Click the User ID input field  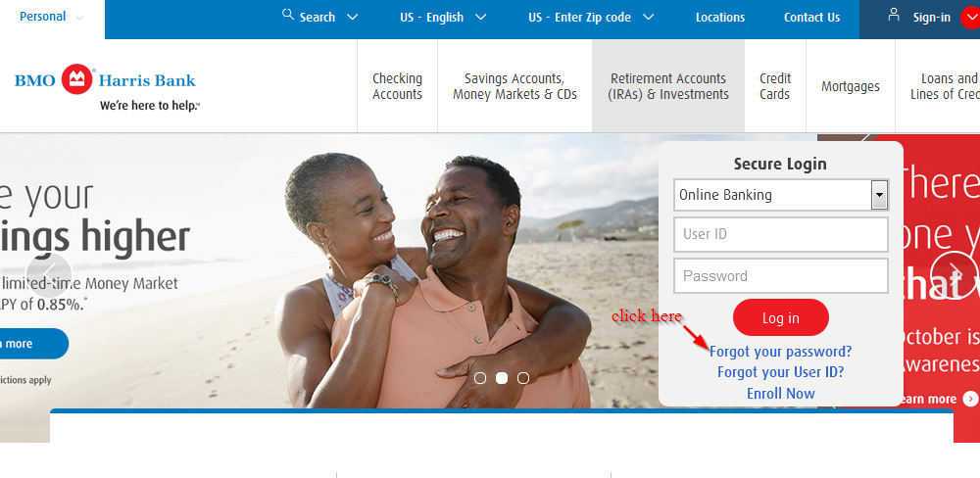click(781, 234)
